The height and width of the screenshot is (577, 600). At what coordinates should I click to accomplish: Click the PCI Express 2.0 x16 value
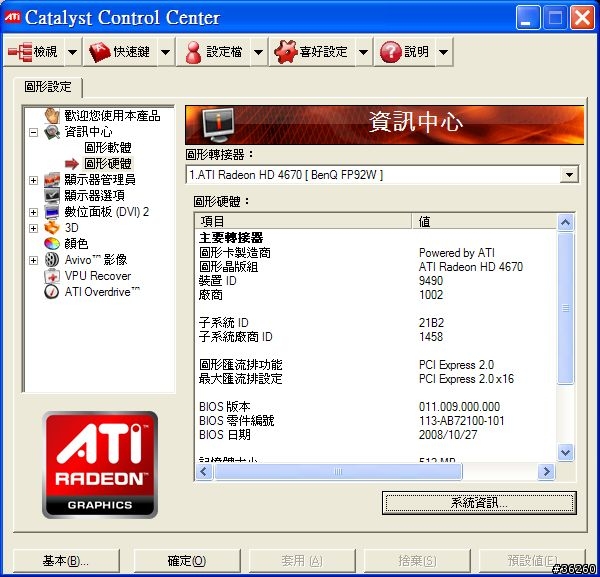[466, 379]
